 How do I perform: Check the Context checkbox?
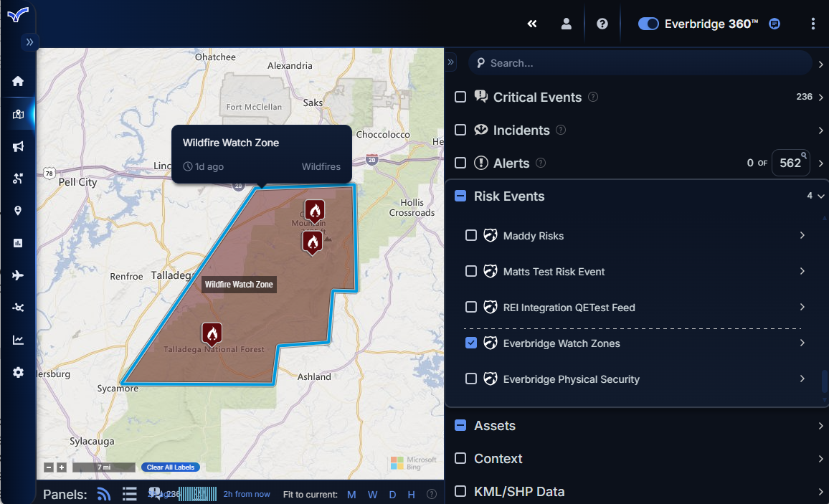pyautogui.click(x=460, y=458)
